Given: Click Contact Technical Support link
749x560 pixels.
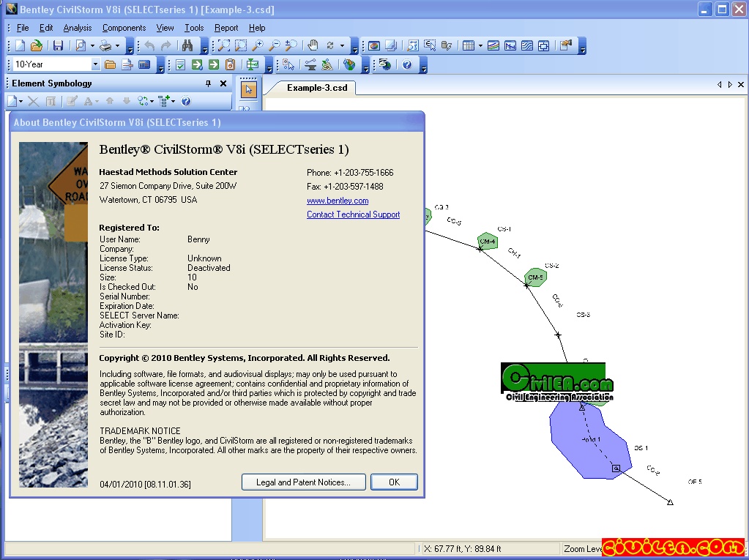Looking at the screenshot, I should [354, 214].
